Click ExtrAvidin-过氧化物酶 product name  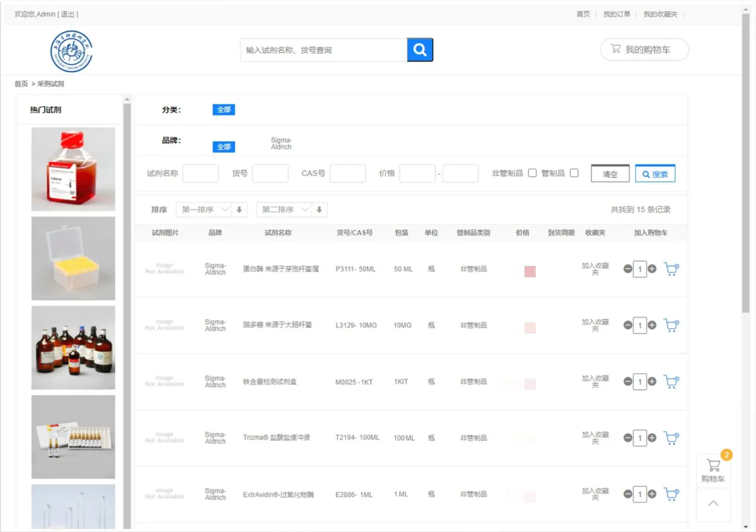278,495
